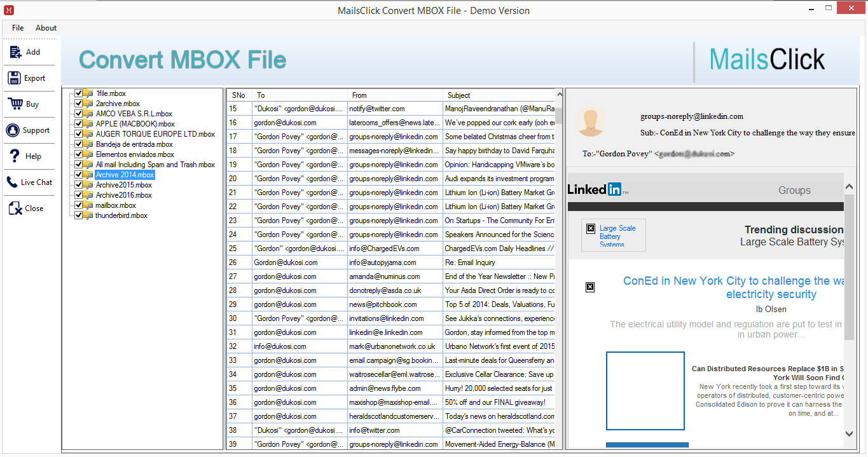Sort by the Subject column header
The image size is (868, 457).
pyautogui.click(x=499, y=95)
